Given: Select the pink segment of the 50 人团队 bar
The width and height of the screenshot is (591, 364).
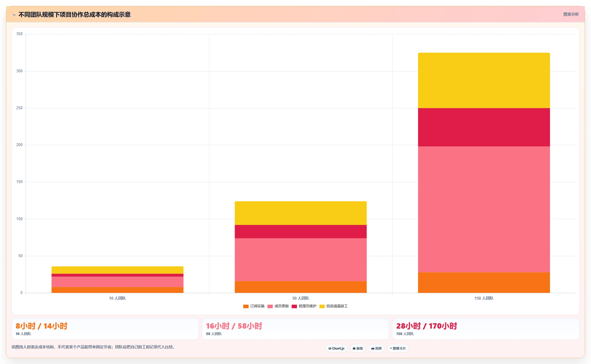Looking at the screenshot, I should coord(301,260).
